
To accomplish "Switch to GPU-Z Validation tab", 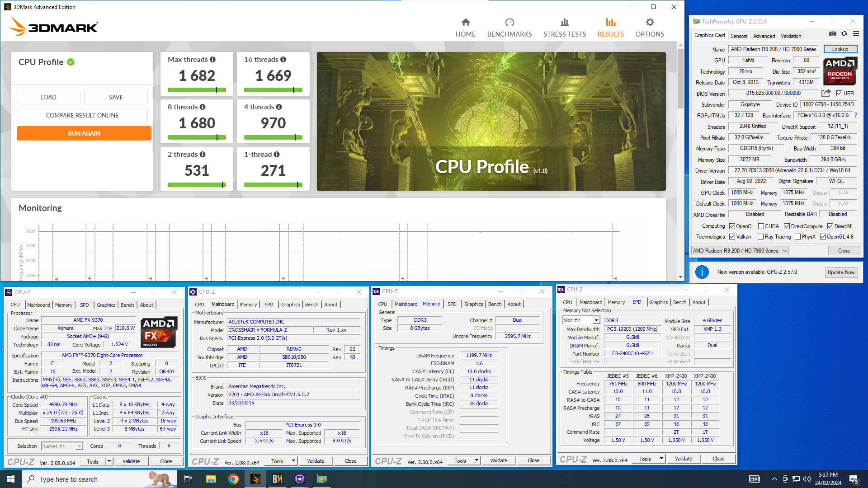I will pos(791,36).
